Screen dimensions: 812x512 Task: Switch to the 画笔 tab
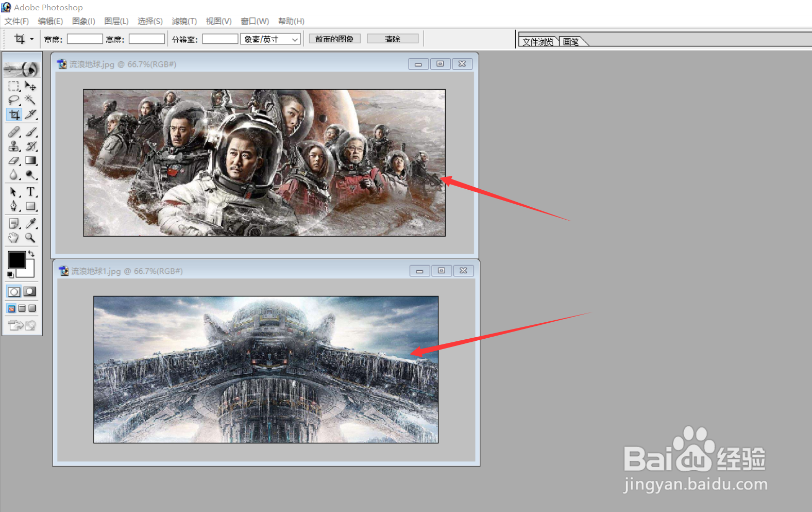coord(571,42)
